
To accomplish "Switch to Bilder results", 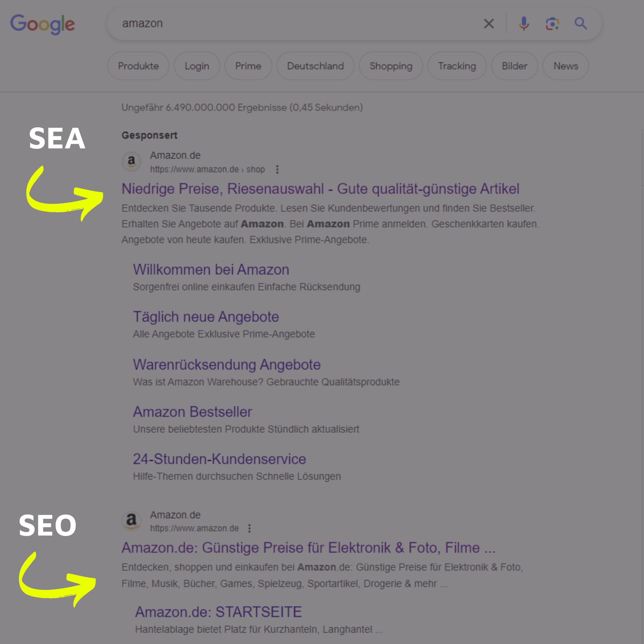I will point(514,66).
